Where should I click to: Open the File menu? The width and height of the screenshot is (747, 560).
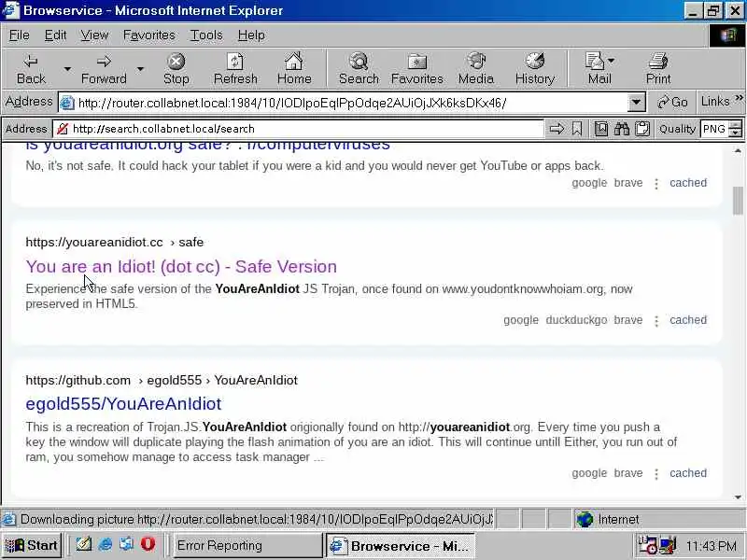pyautogui.click(x=19, y=35)
